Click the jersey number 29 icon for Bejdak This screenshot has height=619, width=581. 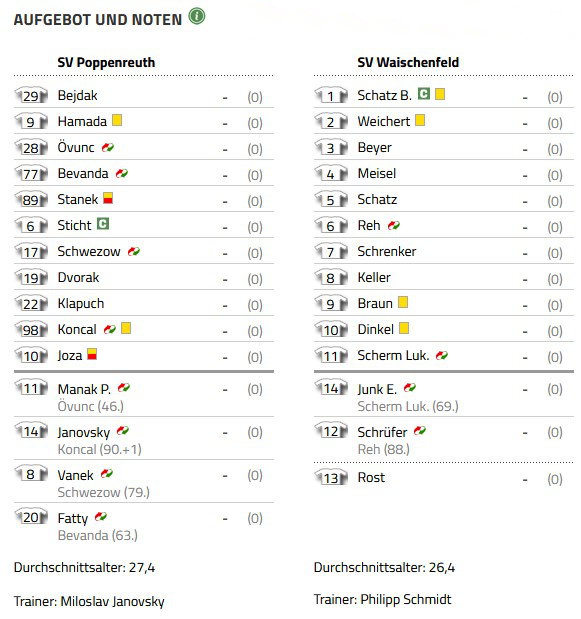point(31,96)
